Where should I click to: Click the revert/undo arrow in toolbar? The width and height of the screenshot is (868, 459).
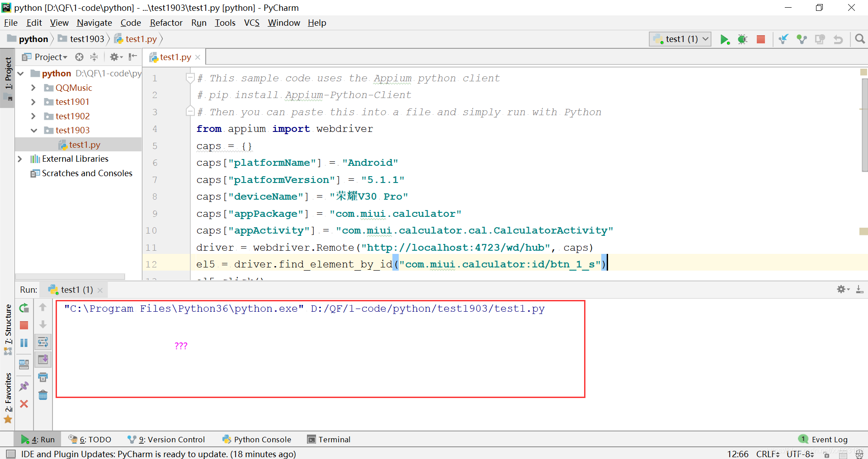point(838,39)
